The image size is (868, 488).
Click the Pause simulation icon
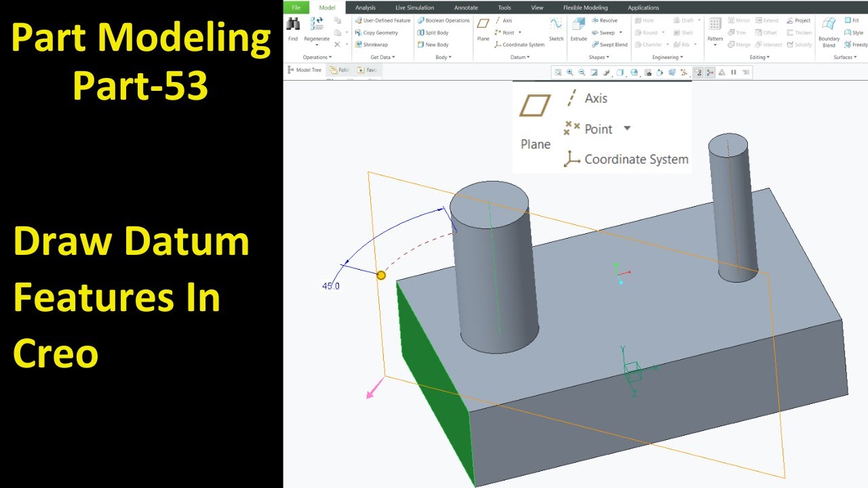pyautogui.click(x=734, y=73)
